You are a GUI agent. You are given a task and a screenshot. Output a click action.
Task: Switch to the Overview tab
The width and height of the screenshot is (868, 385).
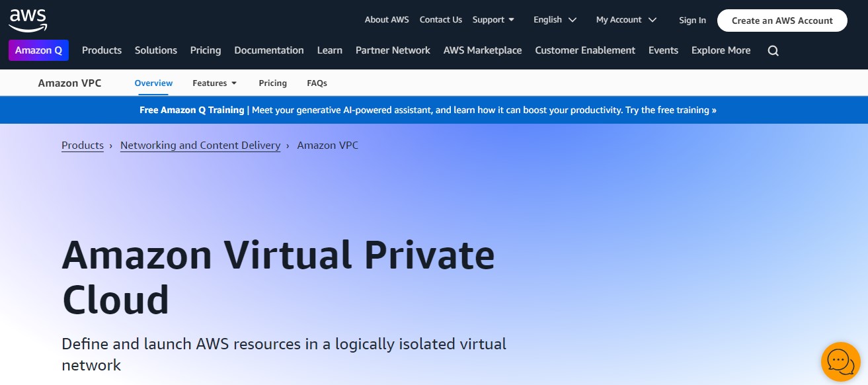point(153,83)
